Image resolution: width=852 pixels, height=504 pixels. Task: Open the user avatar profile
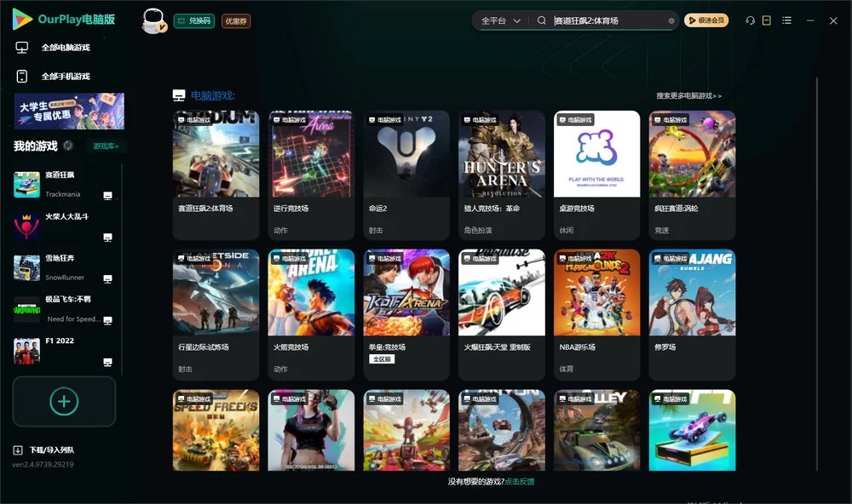tap(153, 20)
